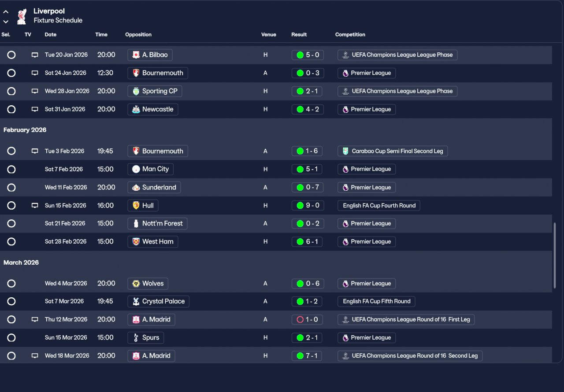The width and height of the screenshot is (564, 392).
Task: Click the fixture list vertical scrollbar
Action: (x=555, y=255)
